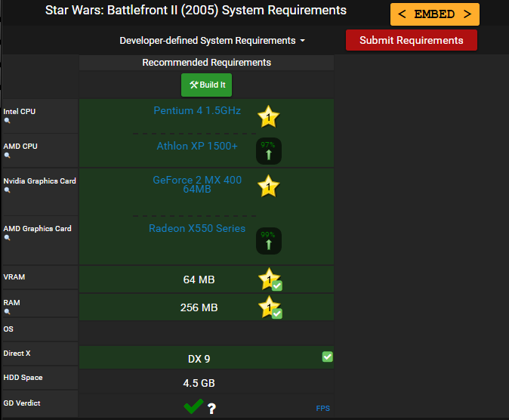This screenshot has width=509, height=420.
Task: Click the green Build It button
Action: point(206,85)
